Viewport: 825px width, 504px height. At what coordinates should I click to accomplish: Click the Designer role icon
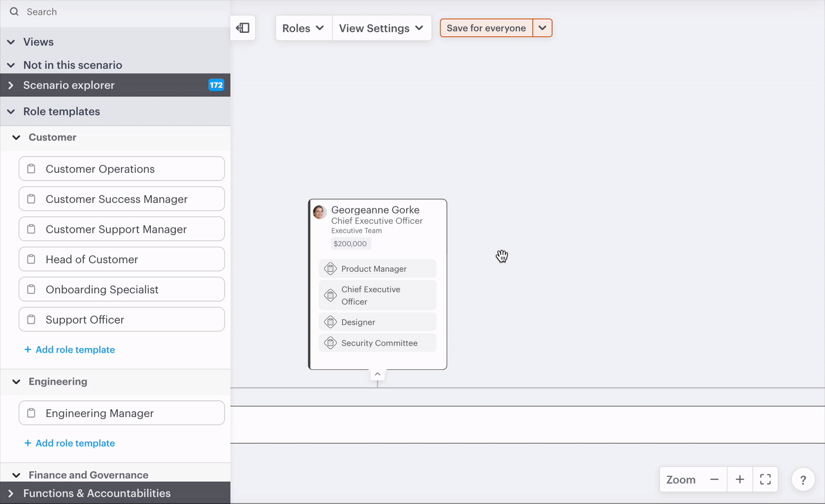[331, 322]
